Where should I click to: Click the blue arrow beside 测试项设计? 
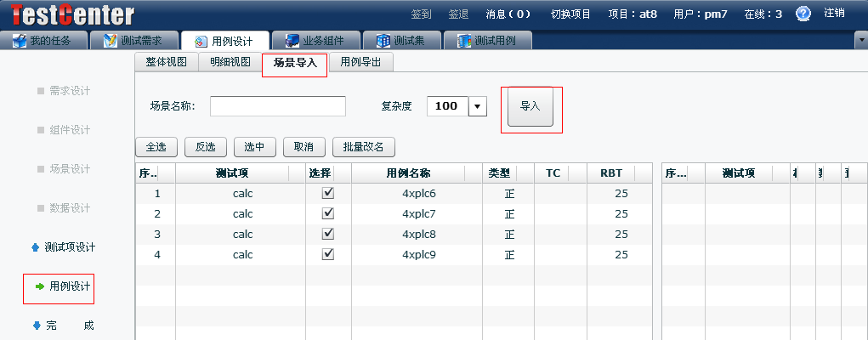pyautogui.click(x=35, y=247)
